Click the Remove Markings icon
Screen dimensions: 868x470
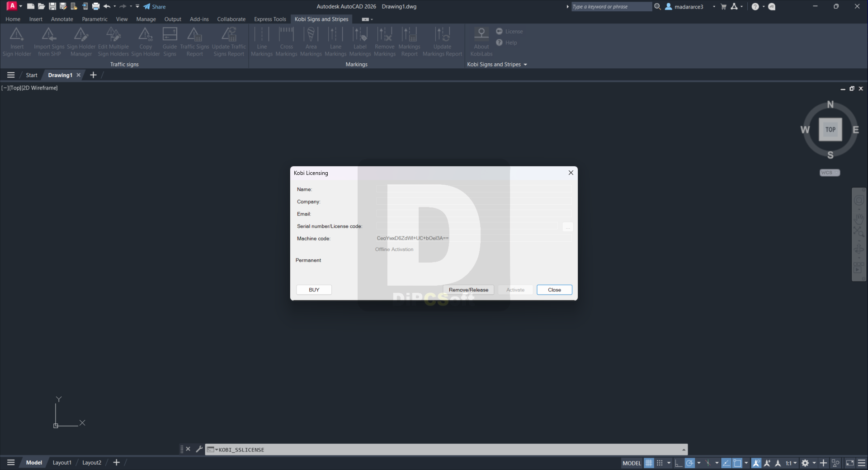point(385,34)
